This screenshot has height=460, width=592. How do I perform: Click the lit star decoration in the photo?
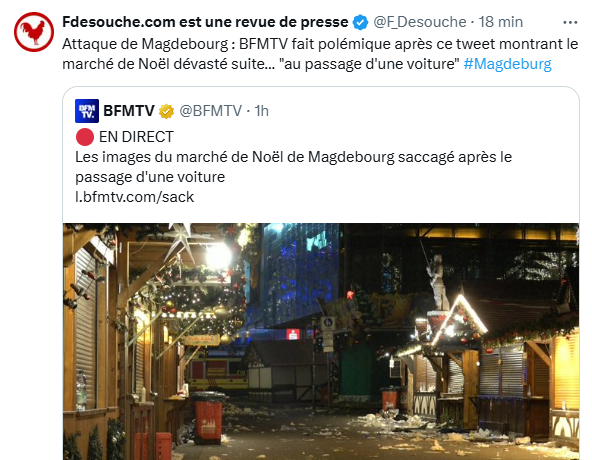(182, 240)
